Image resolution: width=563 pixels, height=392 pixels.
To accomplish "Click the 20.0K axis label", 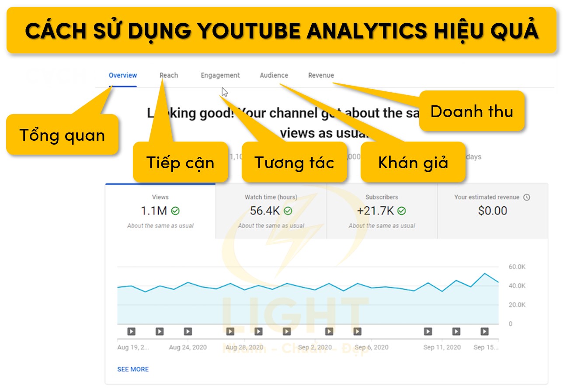I will pyautogui.click(x=517, y=305).
